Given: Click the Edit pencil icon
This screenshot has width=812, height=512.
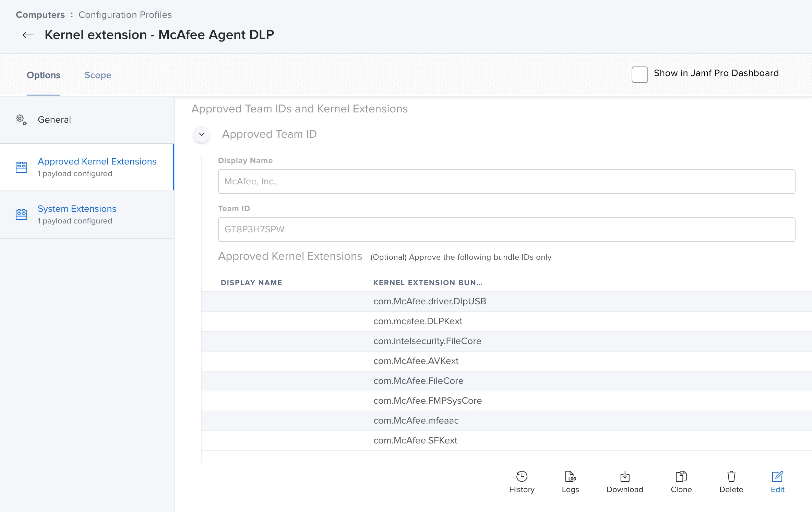Looking at the screenshot, I should (x=777, y=476).
